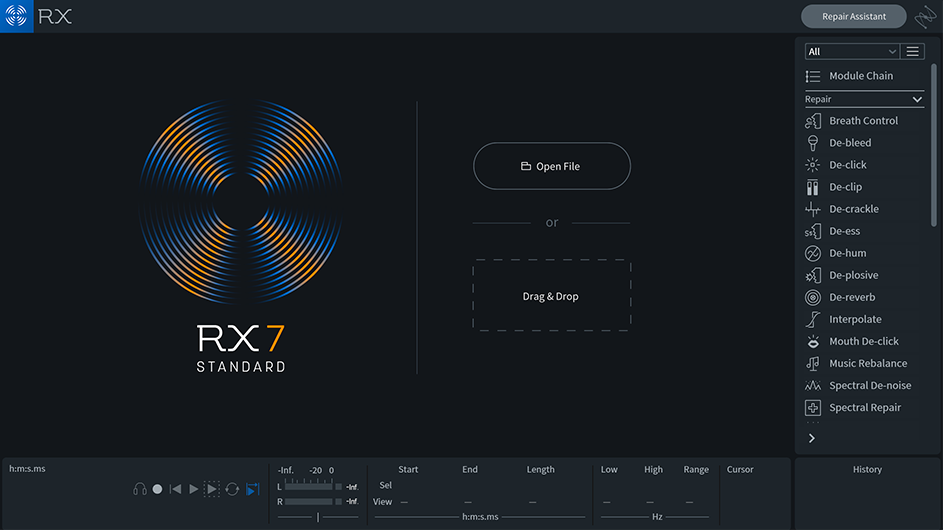Click the iZotope RX logo icon
Screen dimensions: 943x530
(x=16, y=16)
